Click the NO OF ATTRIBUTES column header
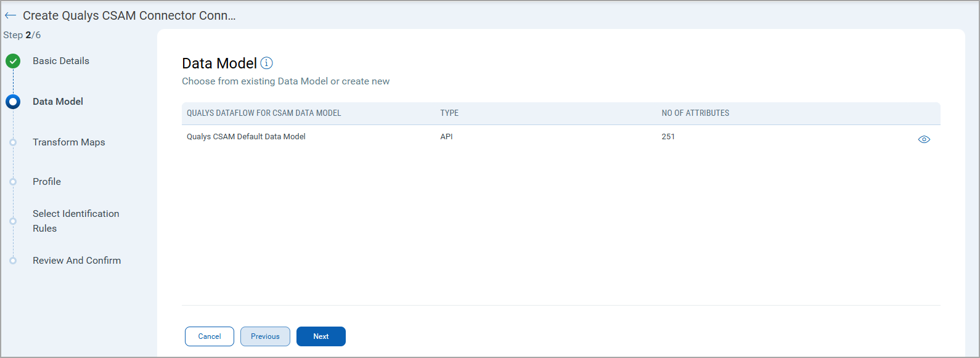Screen dimensions: 980x358 tap(695, 113)
